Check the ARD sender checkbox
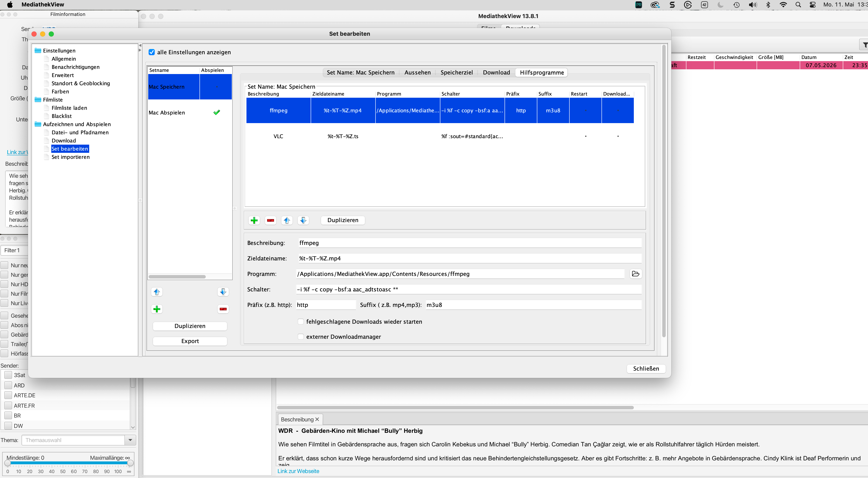 click(x=8, y=385)
